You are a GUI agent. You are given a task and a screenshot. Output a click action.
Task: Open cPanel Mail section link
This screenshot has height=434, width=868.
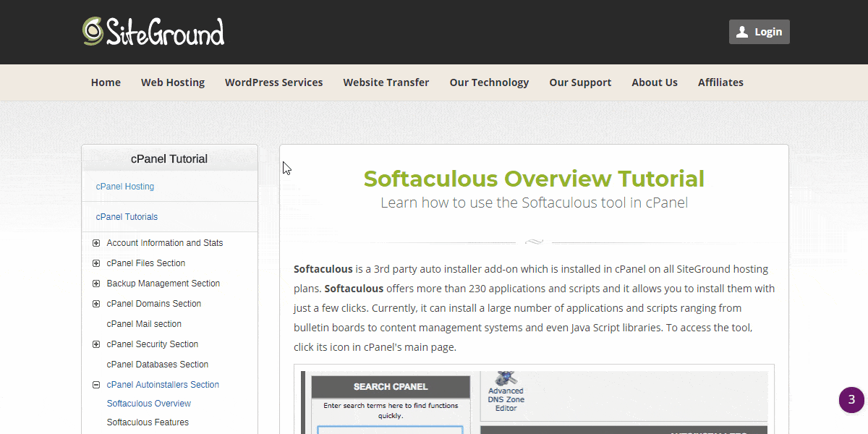point(144,324)
